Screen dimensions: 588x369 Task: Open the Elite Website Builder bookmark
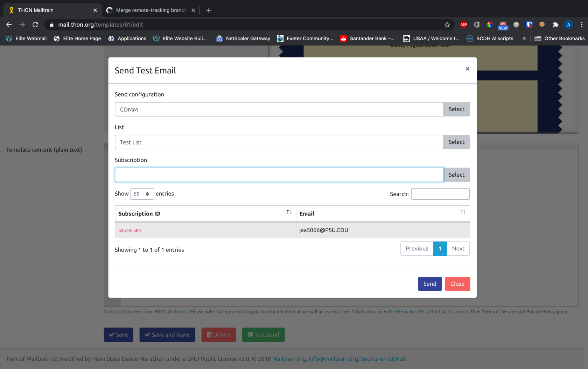tap(180, 38)
